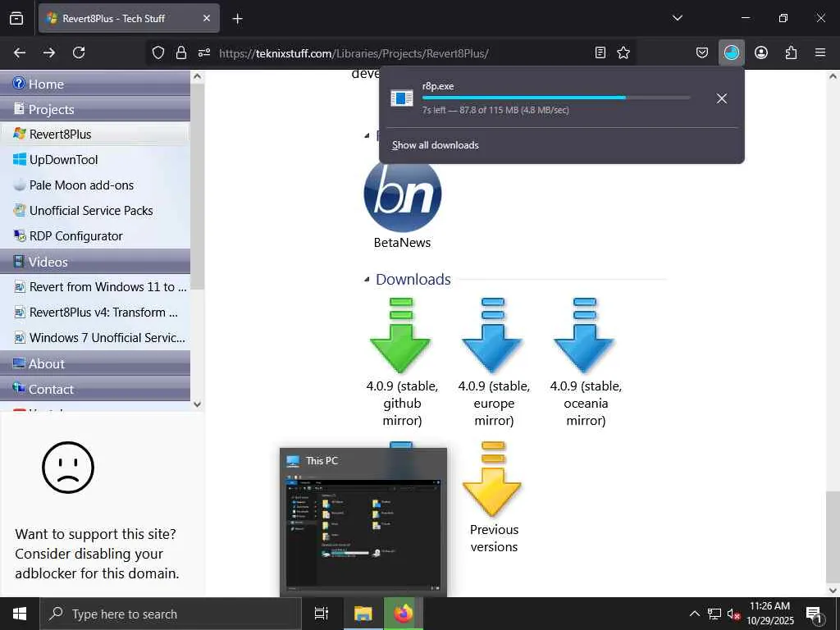Open tracking protection shield icon

tap(158, 52)
